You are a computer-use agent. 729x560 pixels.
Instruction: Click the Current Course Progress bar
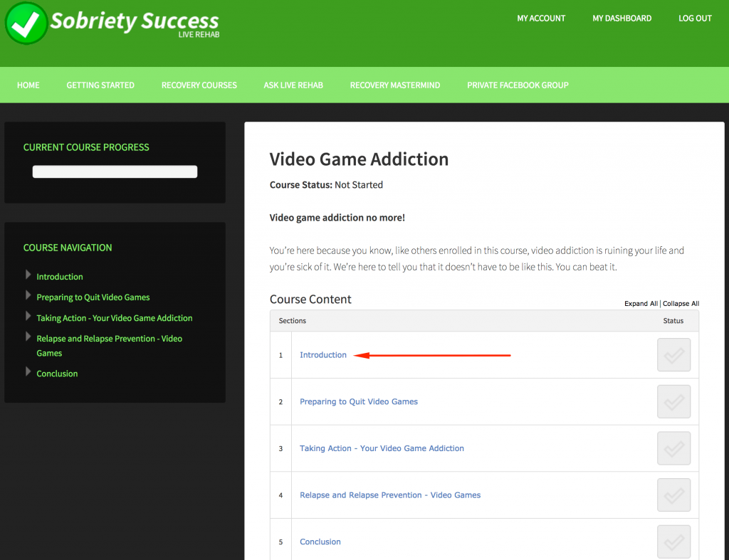point(115,171)
